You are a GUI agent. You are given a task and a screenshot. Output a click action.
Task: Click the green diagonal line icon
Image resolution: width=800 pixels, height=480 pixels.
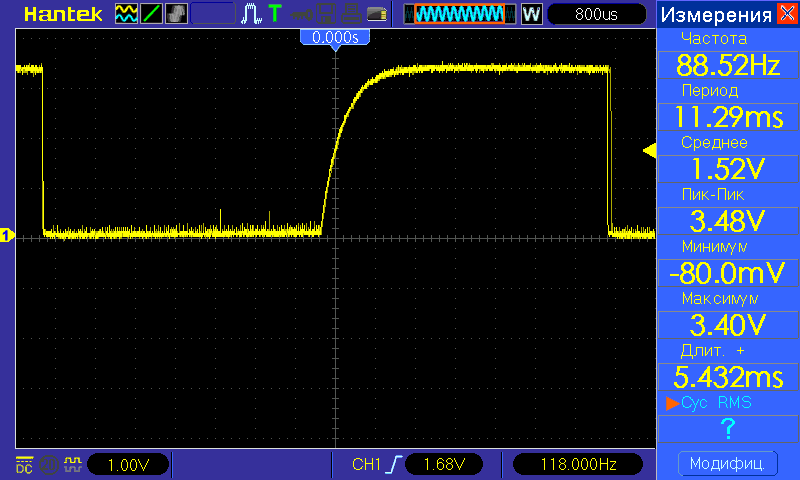tap(151, 14)
